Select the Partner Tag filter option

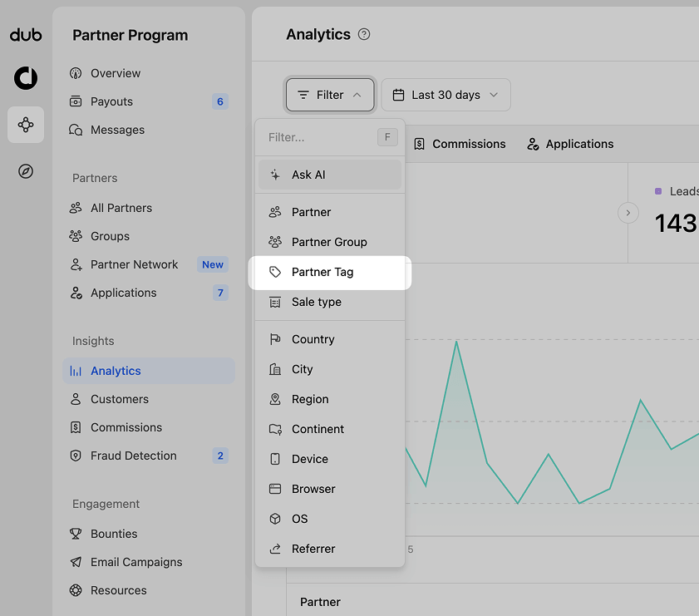(x=330, y=272)
